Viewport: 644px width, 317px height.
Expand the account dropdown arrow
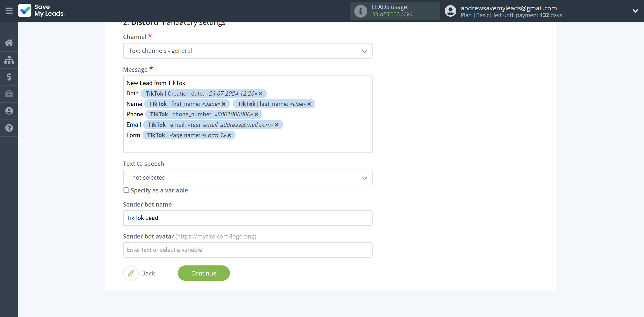[635, 11]
